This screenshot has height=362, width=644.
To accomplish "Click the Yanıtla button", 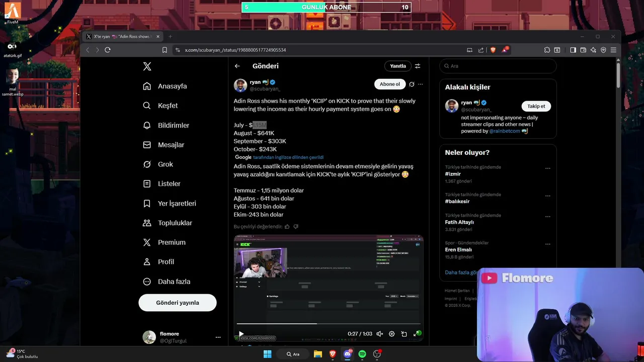I will click(397, 66).
